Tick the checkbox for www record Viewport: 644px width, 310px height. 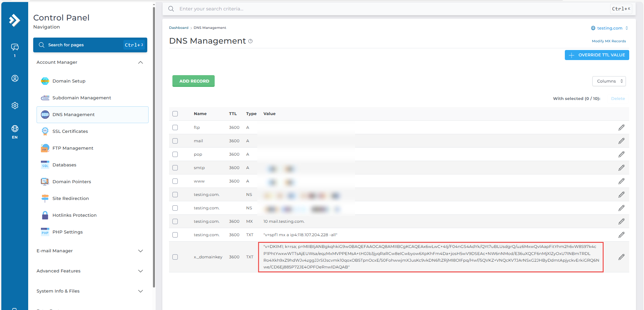(x=175, y=181)
